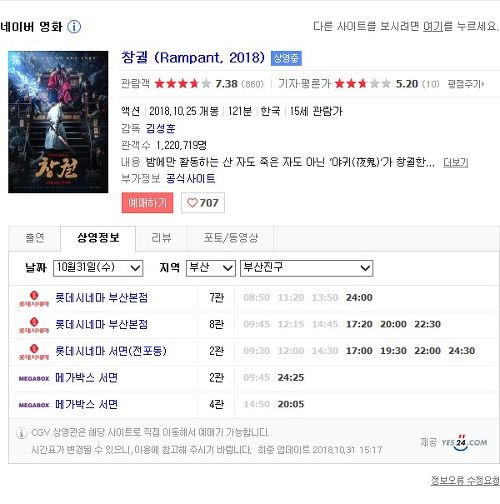Open the district dropdown showing 부산진구
500x504 pixels.
[306, 268]
